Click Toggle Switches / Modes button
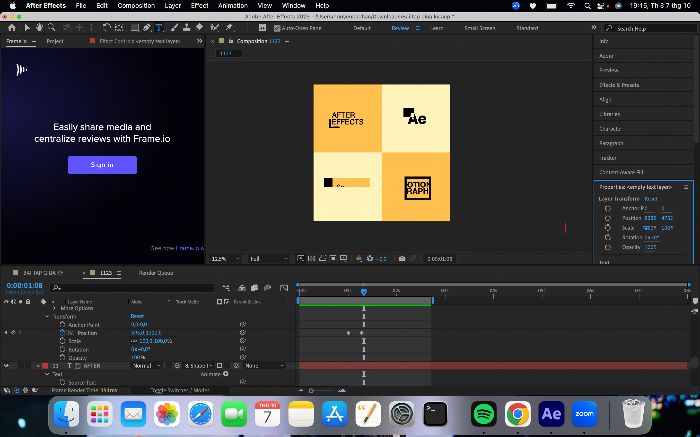This screenshot has height=437, width=700. [x=180, y=390]
